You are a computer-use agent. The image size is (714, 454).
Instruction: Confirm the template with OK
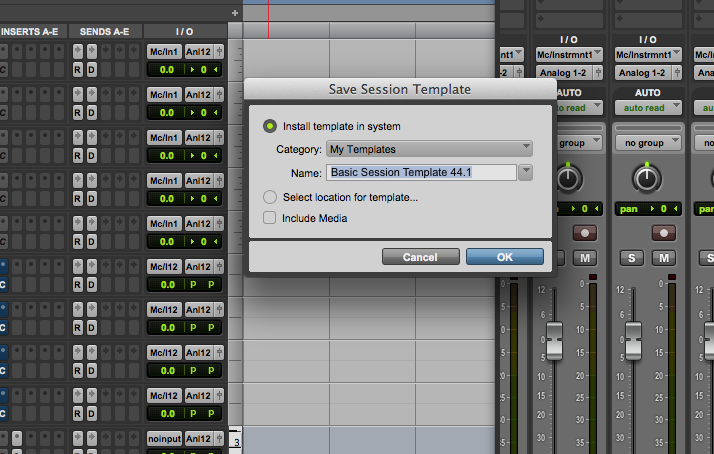[505, 257]
